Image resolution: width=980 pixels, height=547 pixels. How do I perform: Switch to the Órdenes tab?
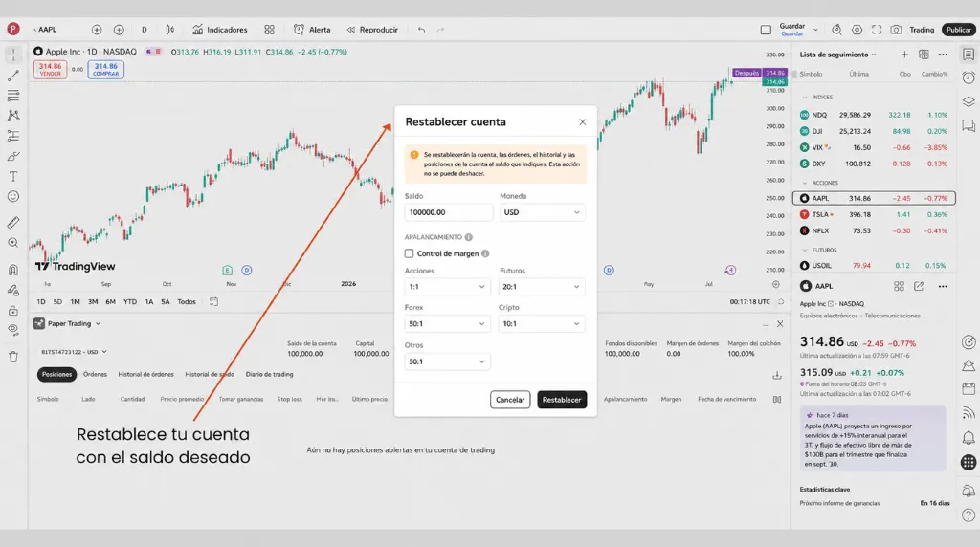pyautogui.click(x=95, y=374)
